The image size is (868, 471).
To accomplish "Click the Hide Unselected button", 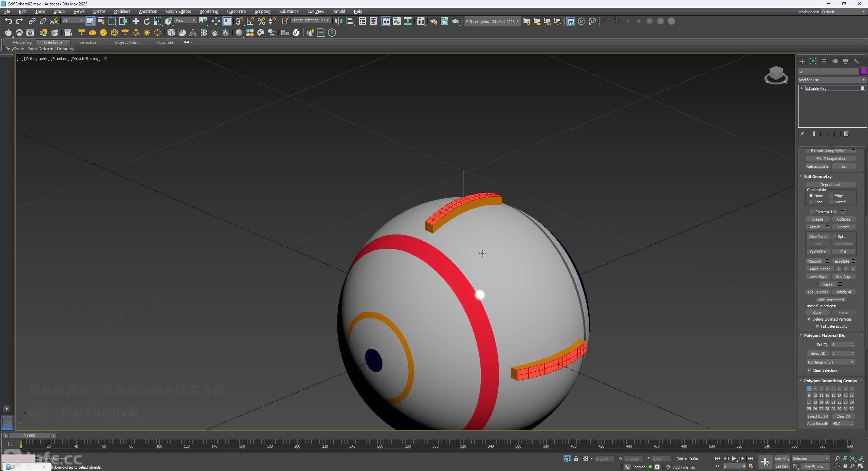I will pyautogui.click(x=830, y=300).
